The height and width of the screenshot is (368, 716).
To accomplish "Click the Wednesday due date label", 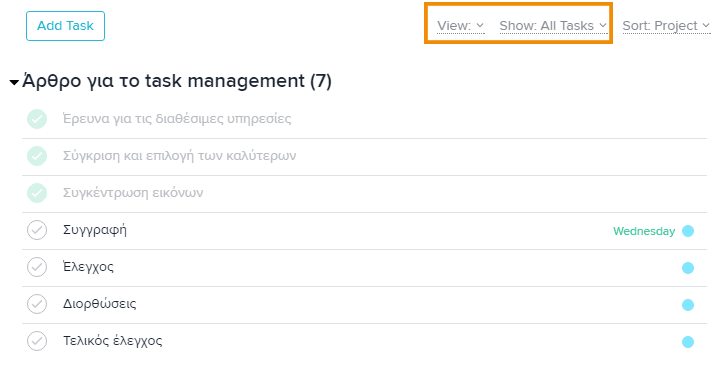I will (644, 231).
